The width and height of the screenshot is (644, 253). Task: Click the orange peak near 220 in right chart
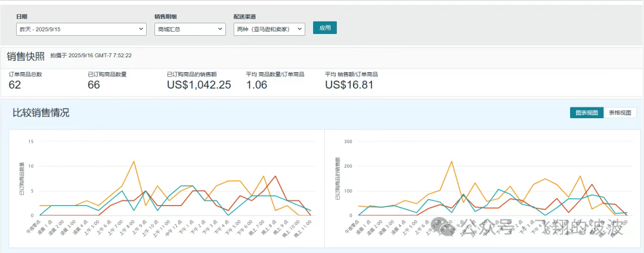pyautogui.click(x=451, y=161)
